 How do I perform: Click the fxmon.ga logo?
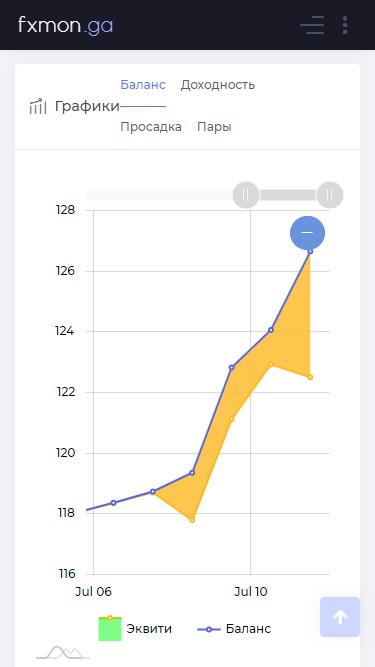(65, 25)
